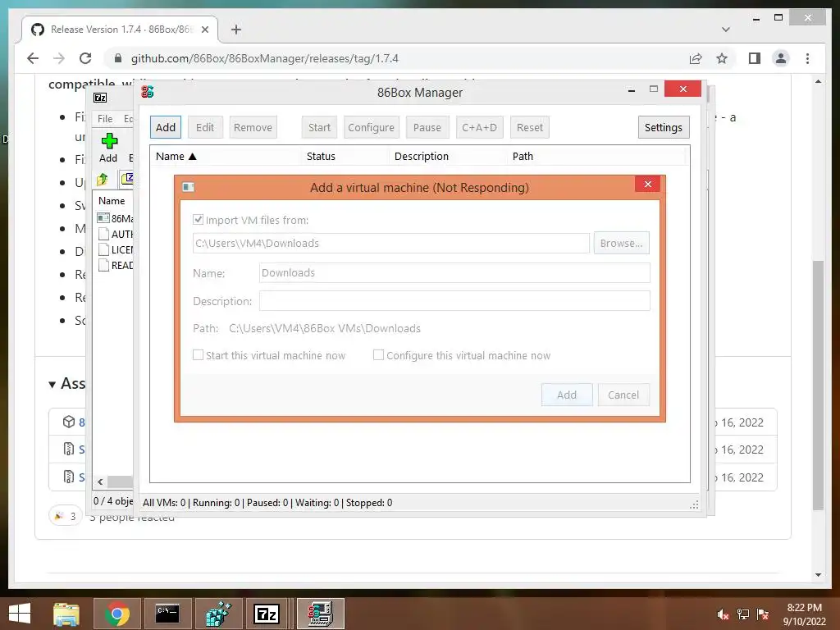Open File Explorer from the taskbar

[66, 614]
